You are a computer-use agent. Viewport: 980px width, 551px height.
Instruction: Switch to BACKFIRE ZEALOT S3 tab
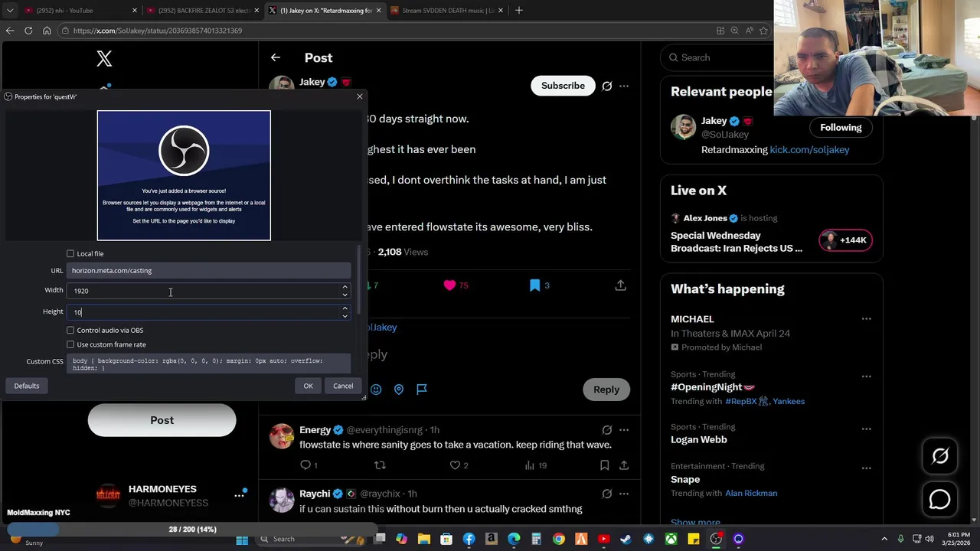pos(203,10)
